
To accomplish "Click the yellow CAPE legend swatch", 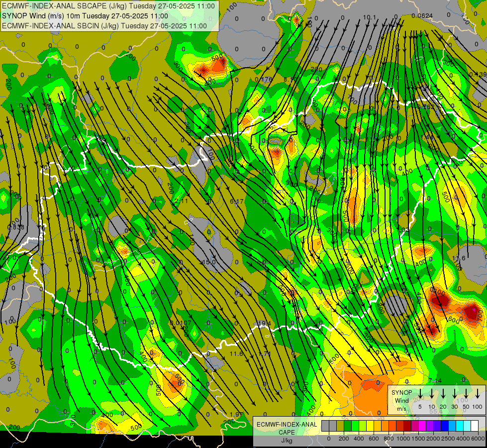I will coord(370,426).
